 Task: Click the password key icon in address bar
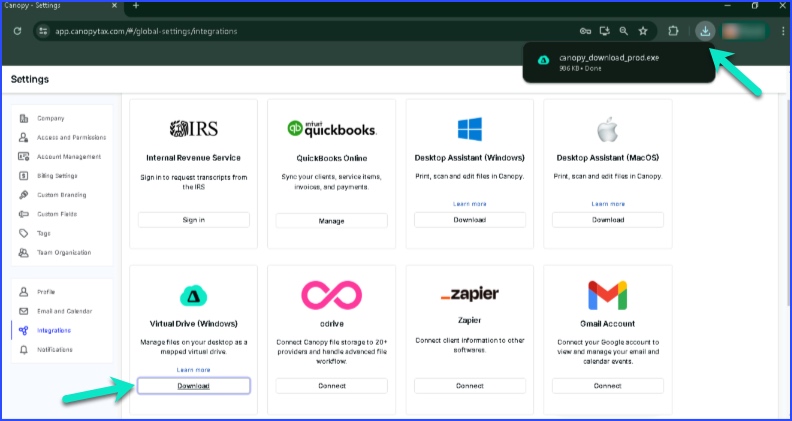(x=585, y=31)
